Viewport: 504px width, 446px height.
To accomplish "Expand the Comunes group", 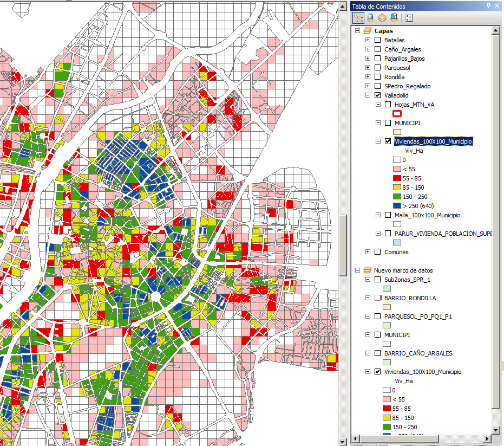I will [368, 252].
